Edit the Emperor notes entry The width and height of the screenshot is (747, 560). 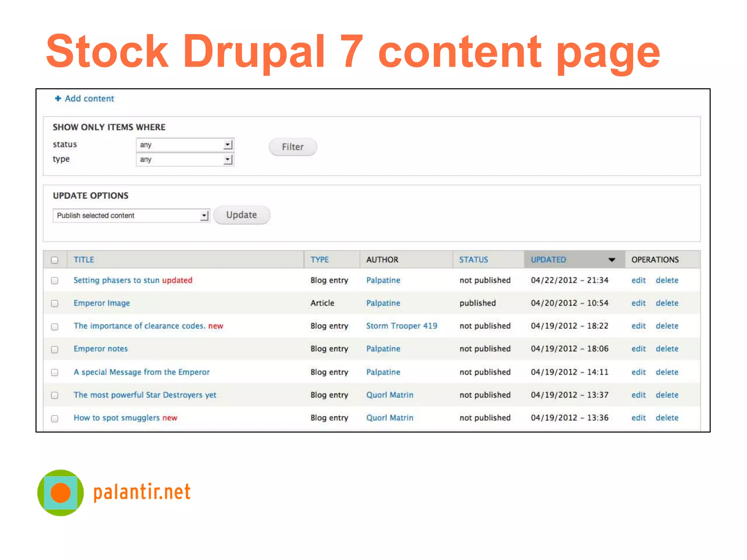[x=638, y=349]
